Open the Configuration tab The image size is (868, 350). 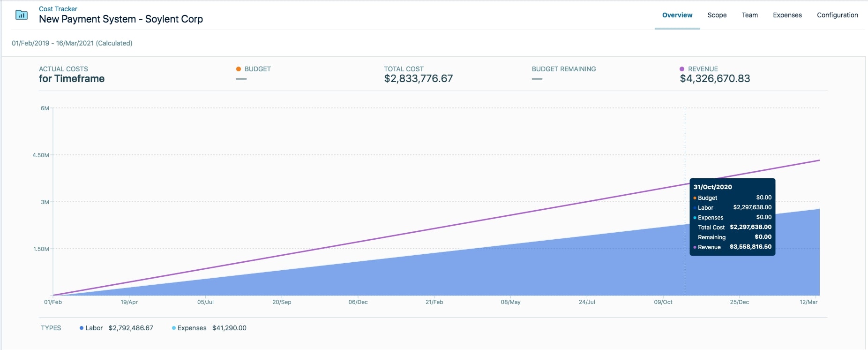pyautogui.click(x=838, y=15)
